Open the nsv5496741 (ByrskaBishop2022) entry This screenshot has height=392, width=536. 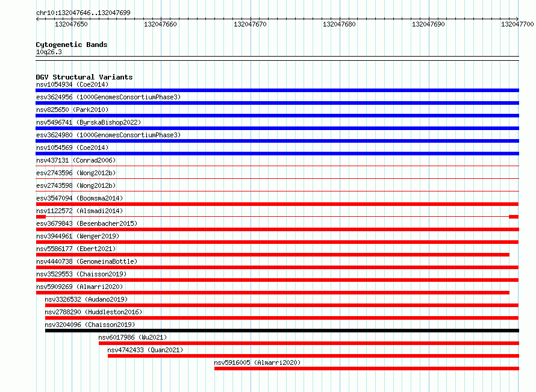click(x=89, y=122)
